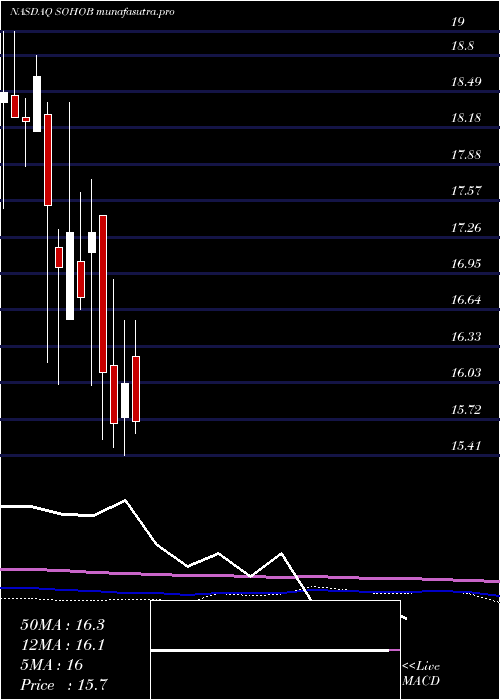
Task: Click inside the white outlined MACD box
Action: pos(275,650)
